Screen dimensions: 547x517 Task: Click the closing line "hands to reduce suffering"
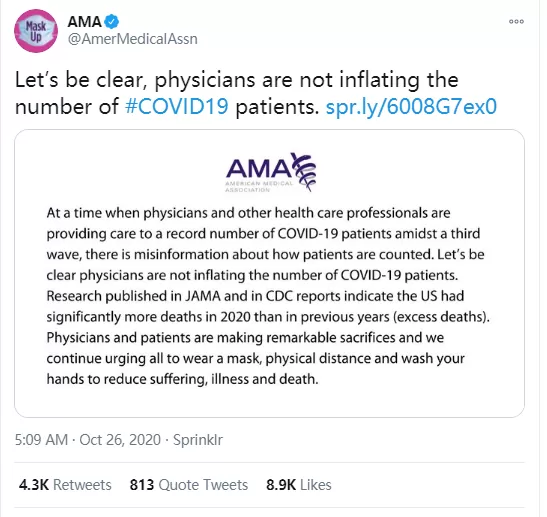coord(182,379)
